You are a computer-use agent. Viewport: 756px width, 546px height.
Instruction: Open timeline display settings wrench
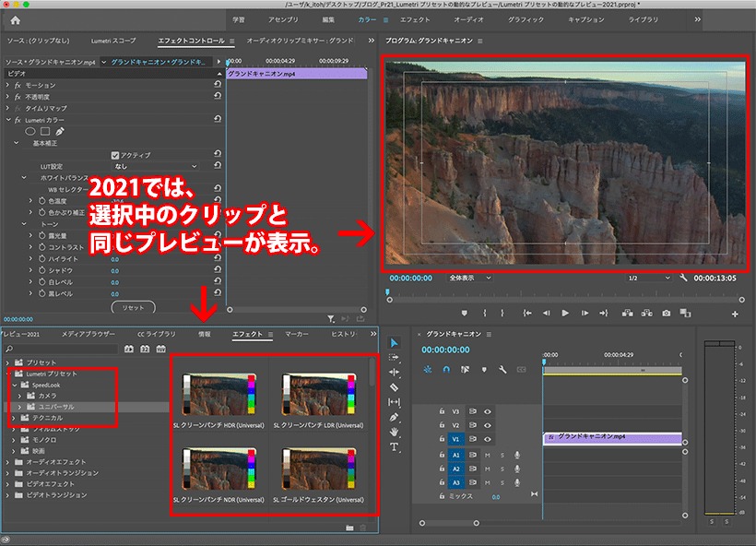click(502, 370)
